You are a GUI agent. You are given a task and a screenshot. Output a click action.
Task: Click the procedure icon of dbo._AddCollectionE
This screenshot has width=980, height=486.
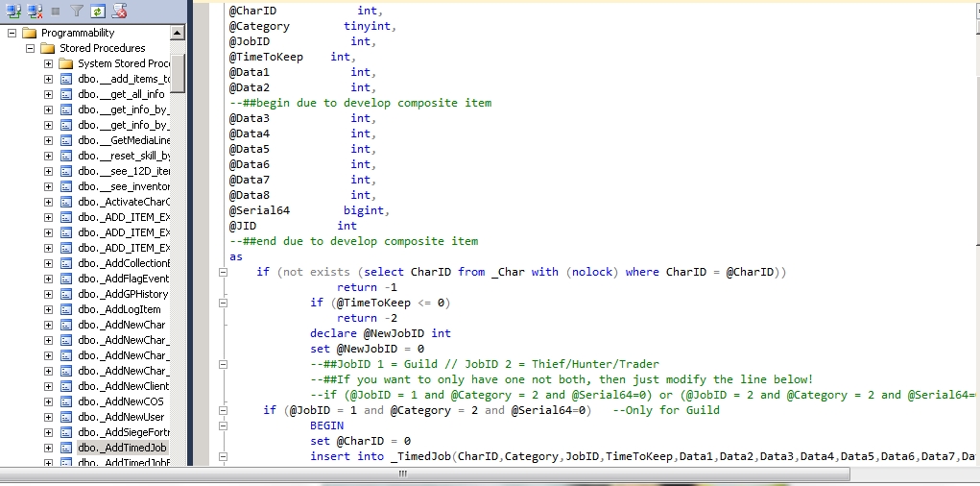[65, 263]
